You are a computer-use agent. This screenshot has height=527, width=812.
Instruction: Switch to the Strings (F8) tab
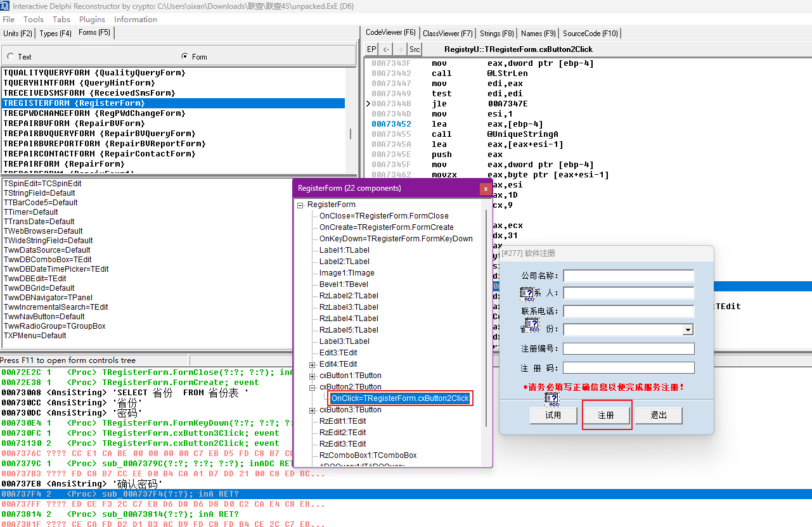click(497, 33)
